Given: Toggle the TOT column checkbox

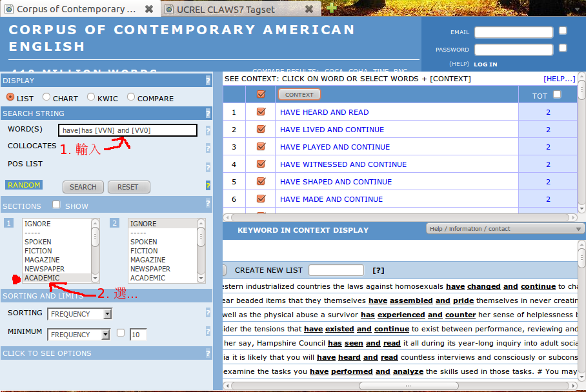Looking at the screenshot, I should point(557,94).
